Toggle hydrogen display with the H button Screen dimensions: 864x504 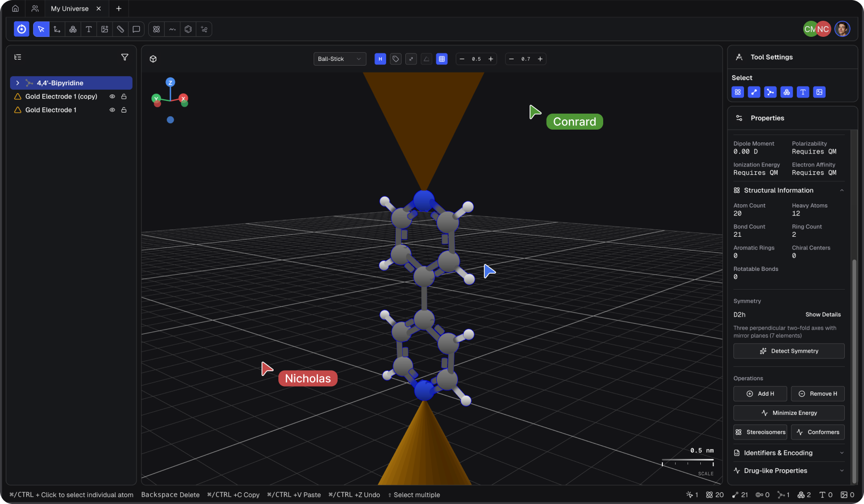point(380,59)
